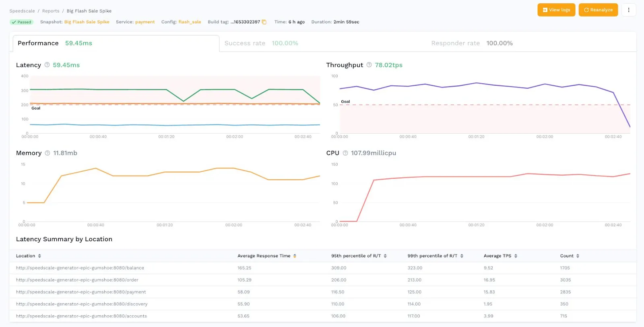Screen dimensions: 644x327
Task: Sort by 99th percentile of R/T
Action: click(x=462, y=256)
